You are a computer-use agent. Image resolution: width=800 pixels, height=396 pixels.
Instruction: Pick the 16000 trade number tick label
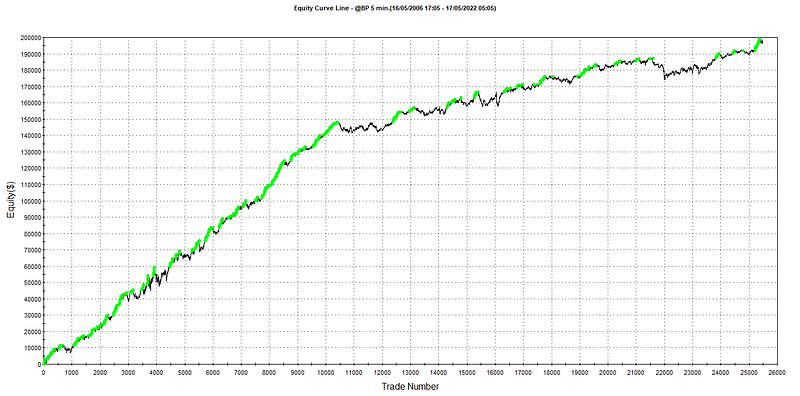pyautogui.click(x=495, y=373)
